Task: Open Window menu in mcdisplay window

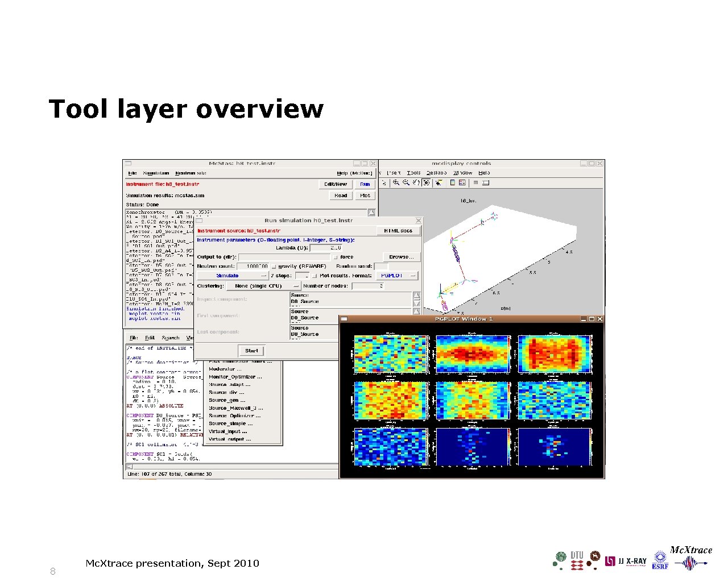Action: (x=462, y=173)
